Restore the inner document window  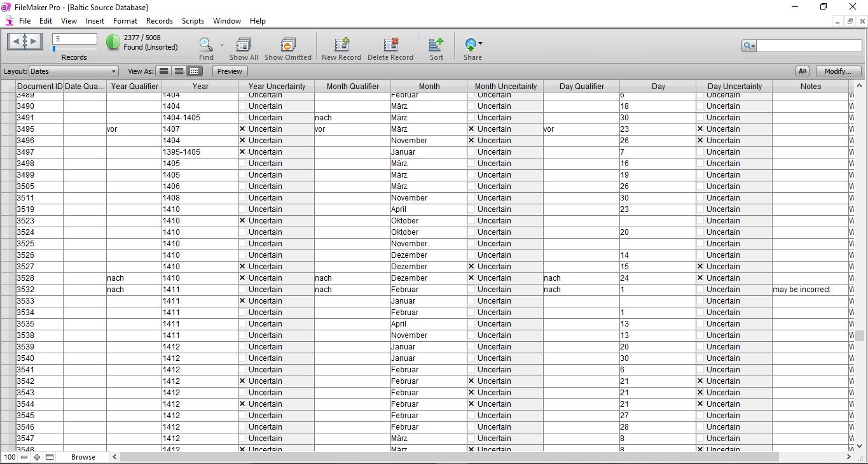(850, 21)
